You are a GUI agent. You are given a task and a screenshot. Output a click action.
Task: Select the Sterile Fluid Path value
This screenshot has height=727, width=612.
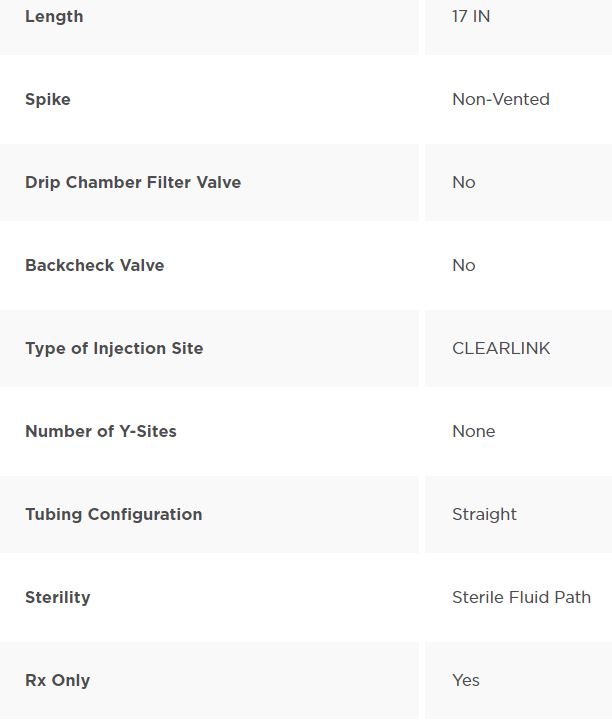click(522, 597)
